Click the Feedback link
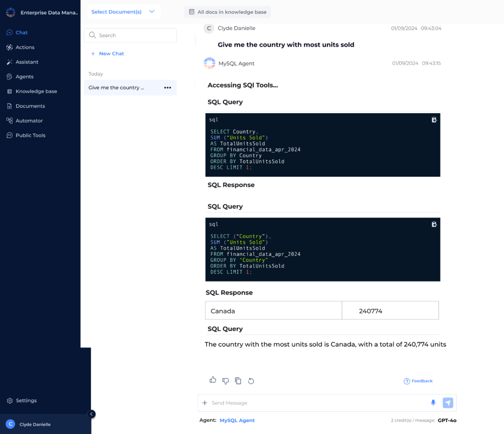 pyautogui.click(x=418, y=381)
